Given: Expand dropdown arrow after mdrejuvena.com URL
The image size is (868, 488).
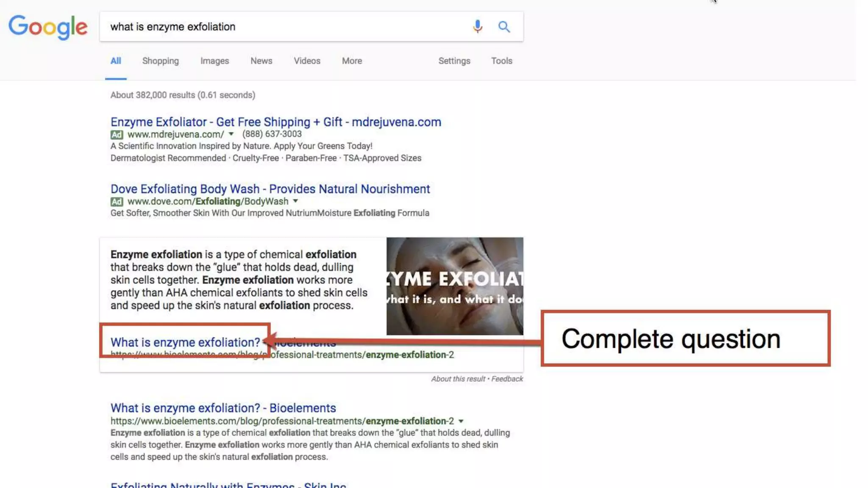Looking at the screenshot, I should click(x=231, y=134).
